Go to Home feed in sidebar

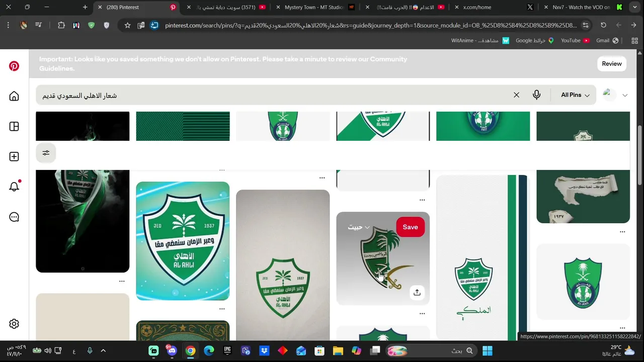tap(14, 96)
